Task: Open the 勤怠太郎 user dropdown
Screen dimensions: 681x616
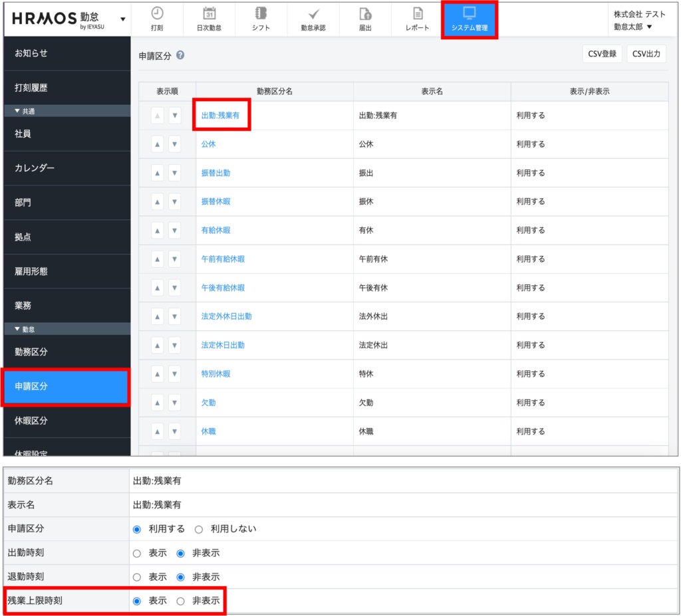Action: [632, 27]
